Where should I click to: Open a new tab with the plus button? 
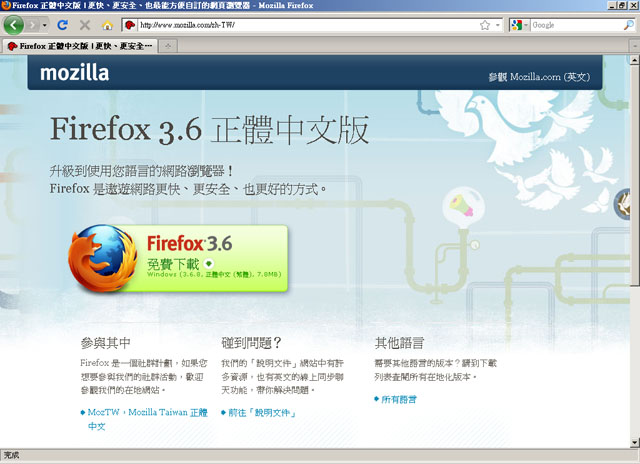click(168, 46)
